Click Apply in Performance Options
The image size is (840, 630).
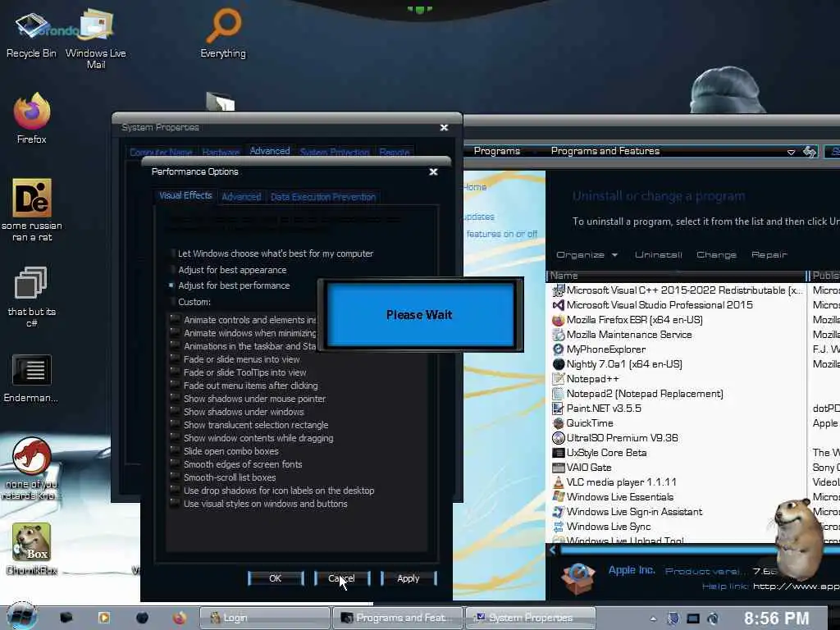pos(409,578)
